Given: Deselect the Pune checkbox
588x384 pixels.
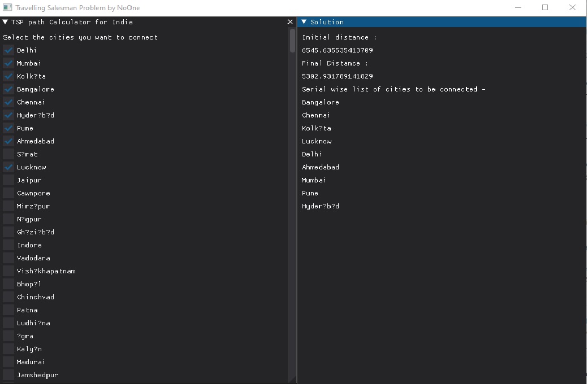Looking at the screenshot, I should click(x=7, y=128).
